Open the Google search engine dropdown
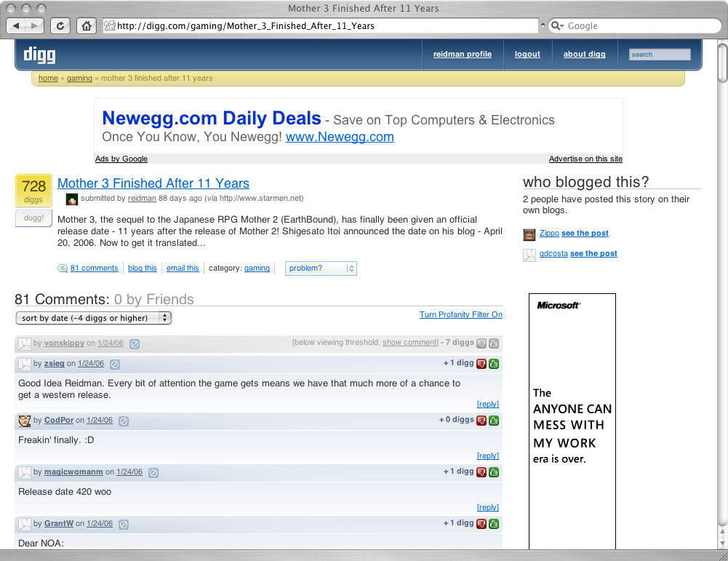 tap(556, 26)
